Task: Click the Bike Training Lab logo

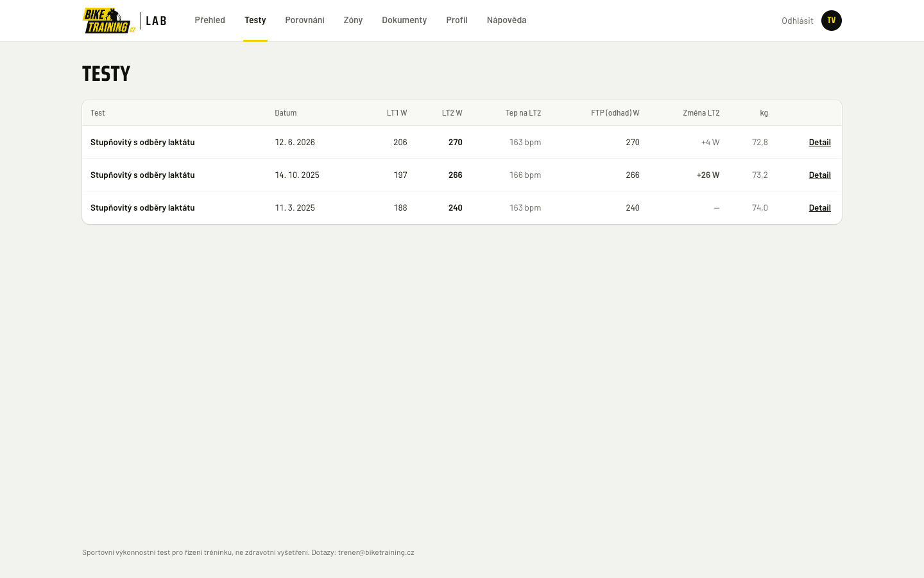Action: click(x=124, y=21)
